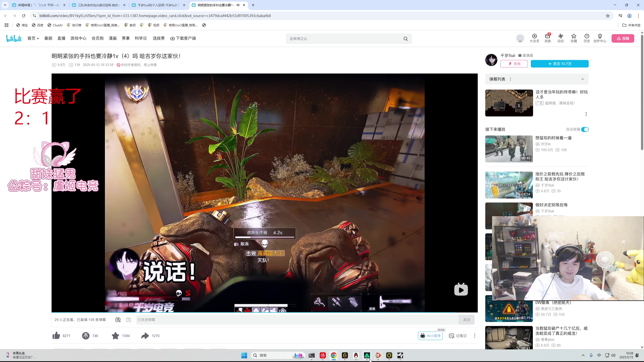The width and height of the screenshot is (644, 362).
Task: Open the 创作中心 icon
Action: tap(600, 38)
